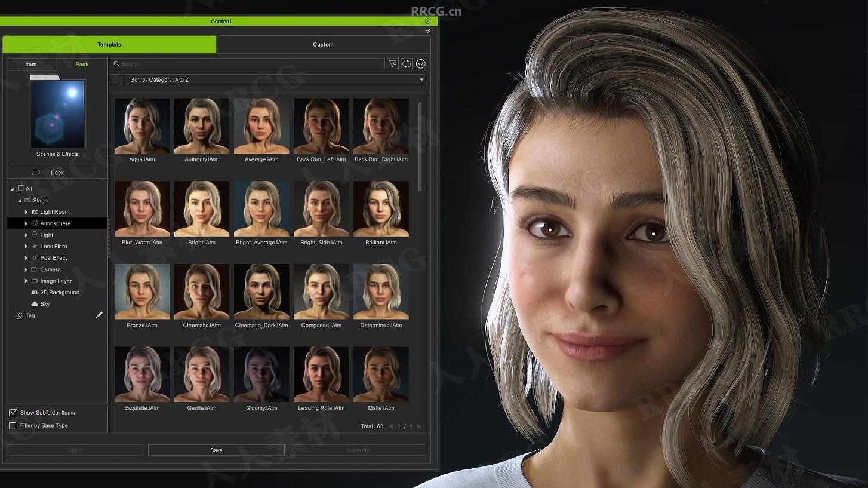Viewport: 868px width, 488px height.
Task: Click the Lens Flare icon
Action: [36, 246]
